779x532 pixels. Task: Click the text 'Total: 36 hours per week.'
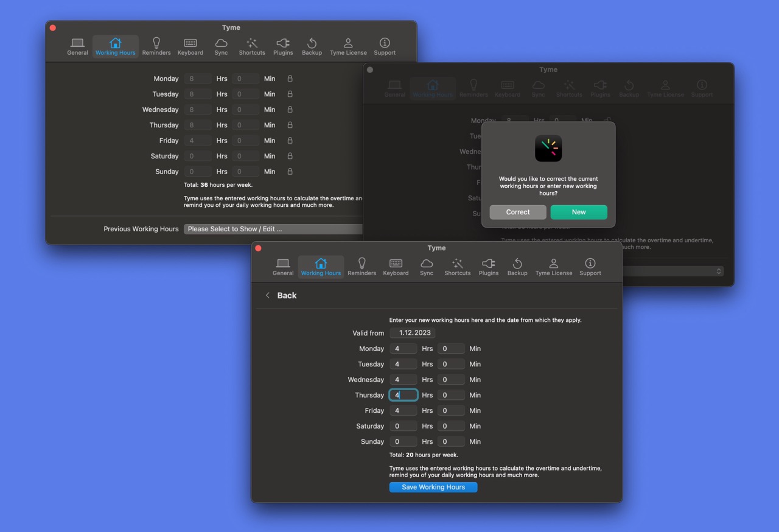point(218,184)
